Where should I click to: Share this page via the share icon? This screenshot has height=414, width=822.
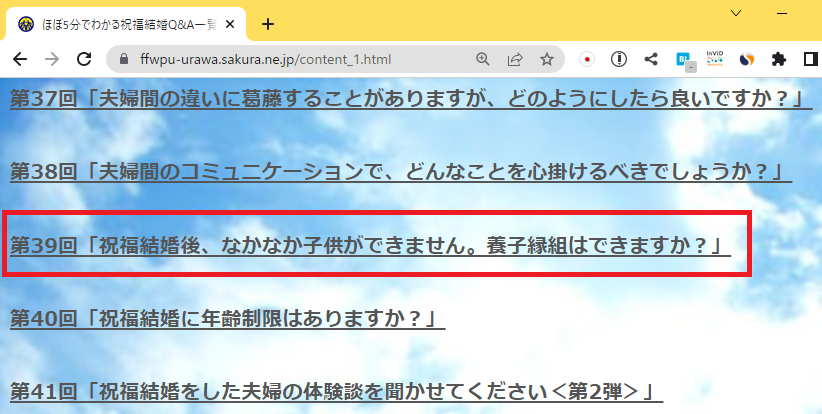(x=515, y=59)
